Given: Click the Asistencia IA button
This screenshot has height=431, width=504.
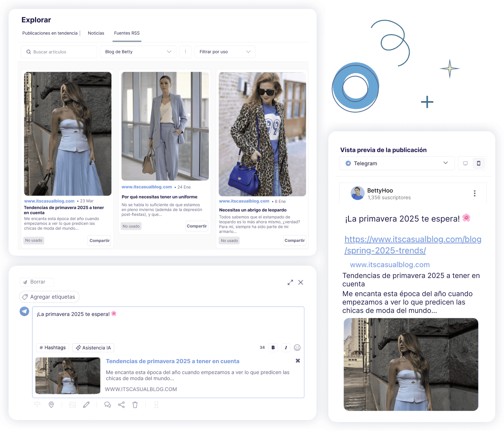Looking at the screenshot, I should (93, 348).
